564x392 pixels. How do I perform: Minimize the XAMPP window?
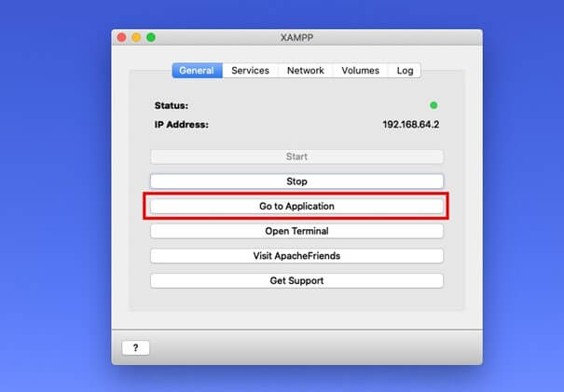pos(136,37)
